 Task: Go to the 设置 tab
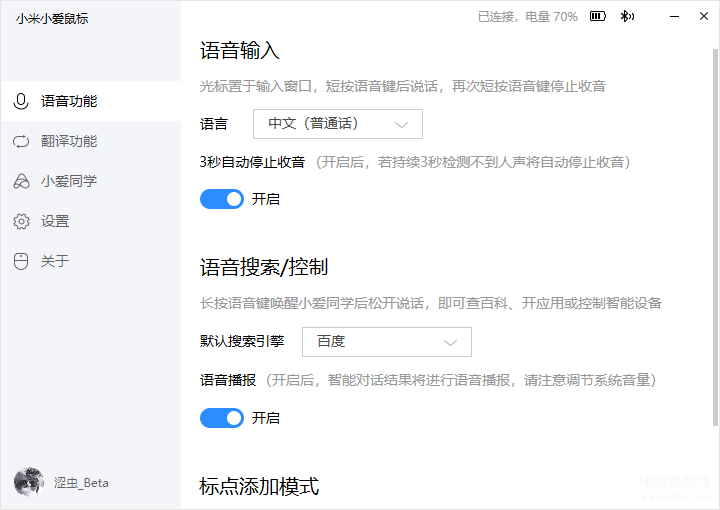(x=91, y=221)
